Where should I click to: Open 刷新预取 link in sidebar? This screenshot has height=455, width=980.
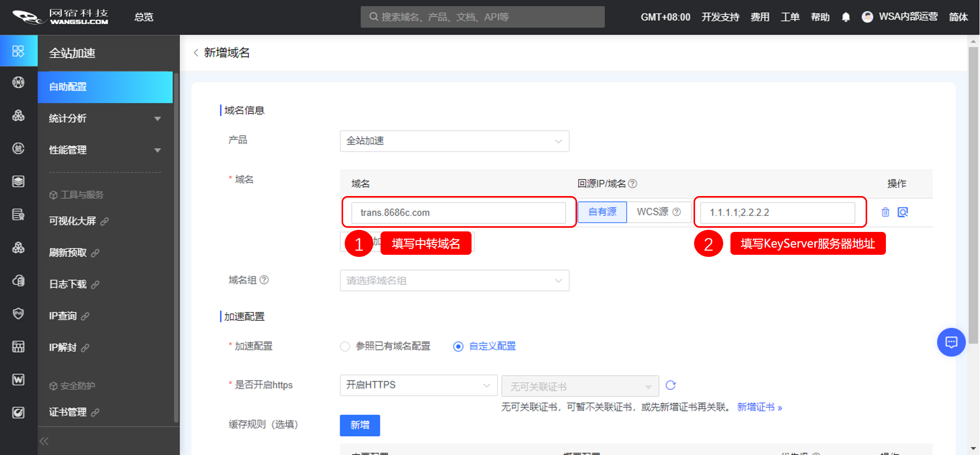coord(74,253)
